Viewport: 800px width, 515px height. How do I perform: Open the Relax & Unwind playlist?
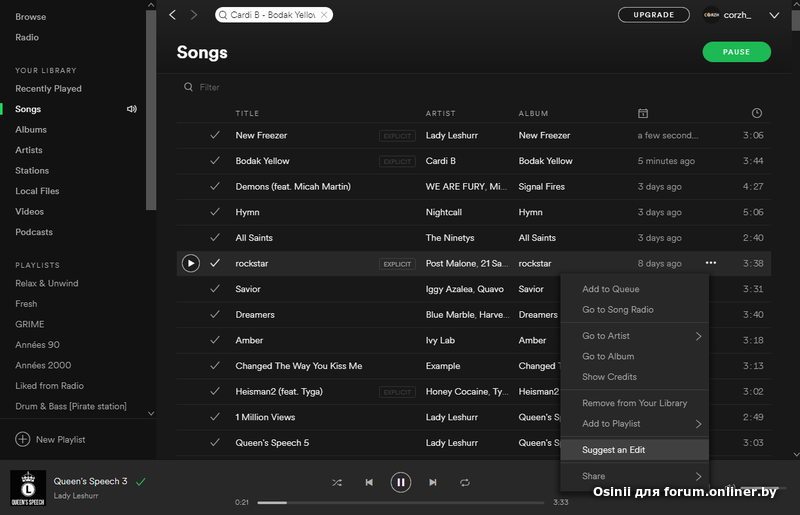click(x=46, y=283)
